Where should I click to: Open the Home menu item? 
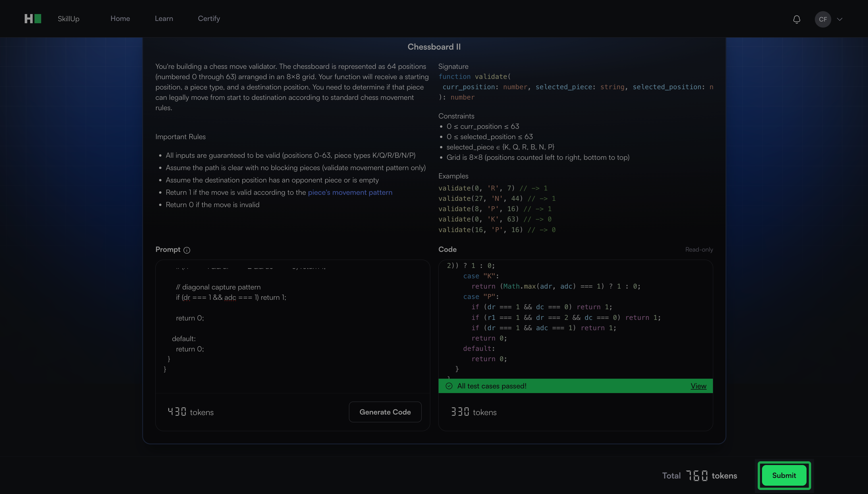(120, 19)
